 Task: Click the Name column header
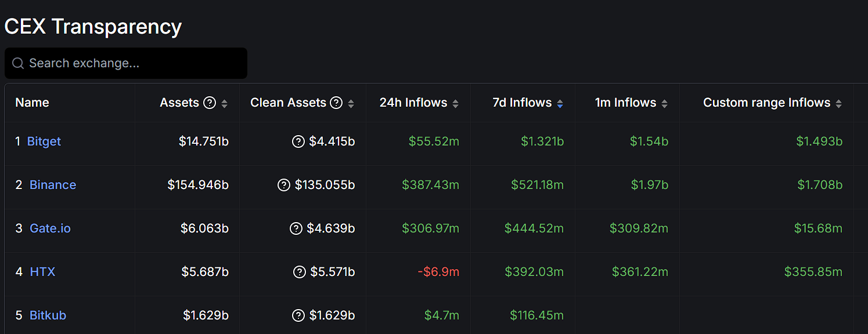coord(32,103)
